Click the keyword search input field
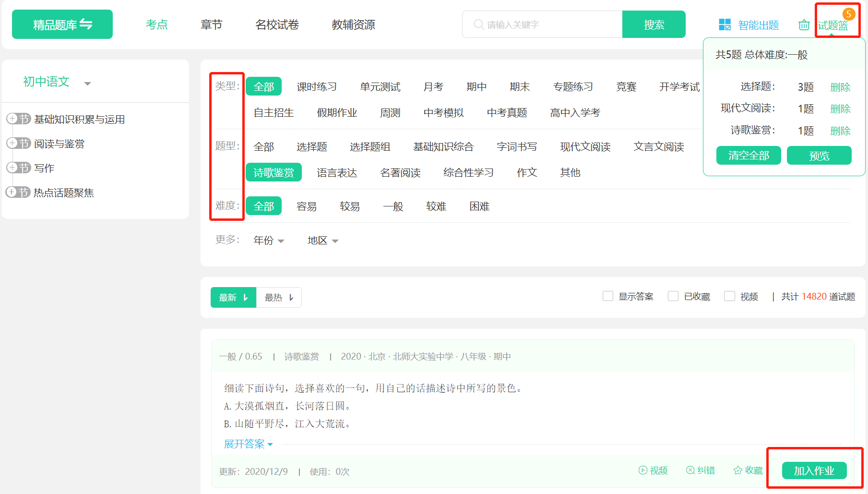Screen dimensions: 868x494 click(x=542, y=24)
